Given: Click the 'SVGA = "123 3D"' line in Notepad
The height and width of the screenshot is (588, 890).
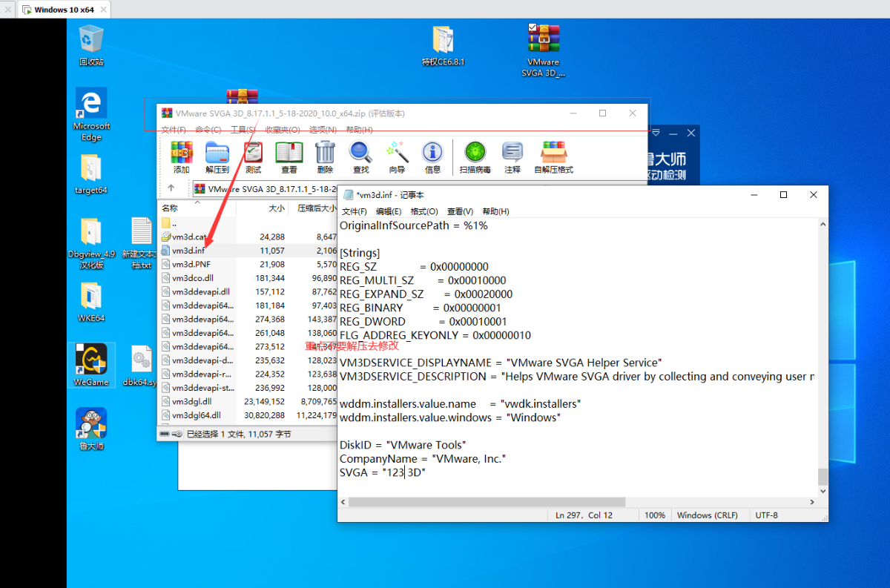Looking at the screenshot, I should coord(383,472).
